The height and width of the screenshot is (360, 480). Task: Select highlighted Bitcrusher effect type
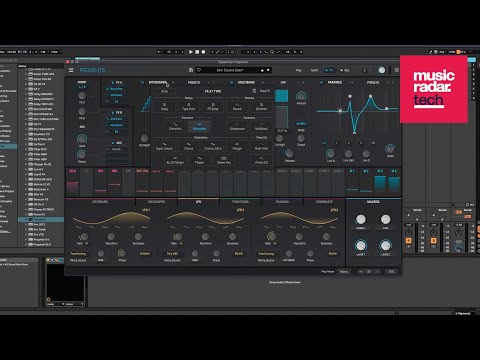[x=199, y=126]
